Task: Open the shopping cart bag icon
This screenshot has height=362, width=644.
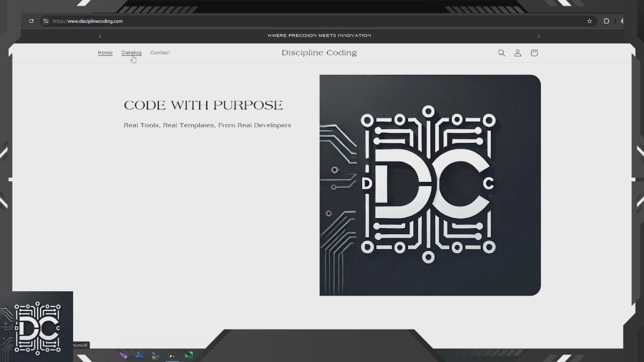Action: [534, 53]
